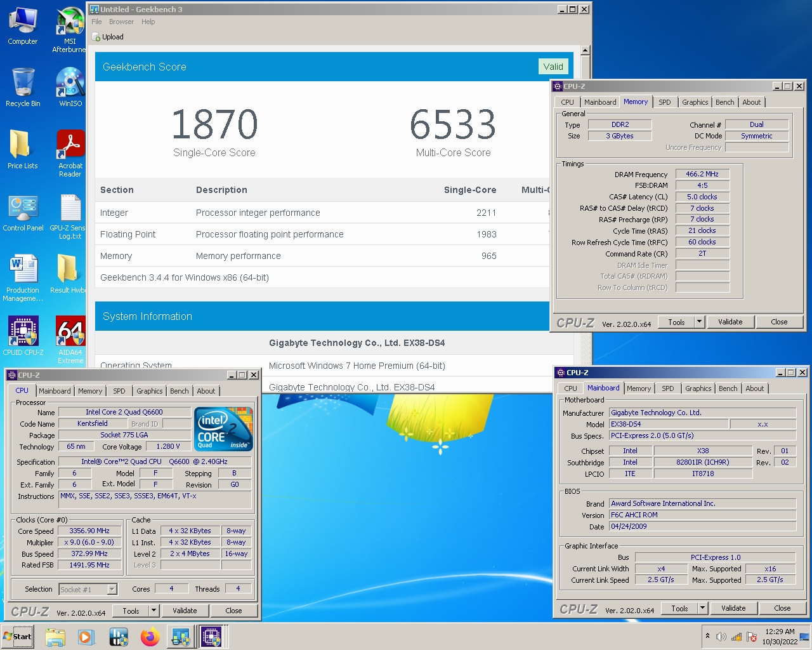This screenshot has height=650, width=812.
Task: Click the BIOS Date value 04/24/2009
Action: point(702,526)
